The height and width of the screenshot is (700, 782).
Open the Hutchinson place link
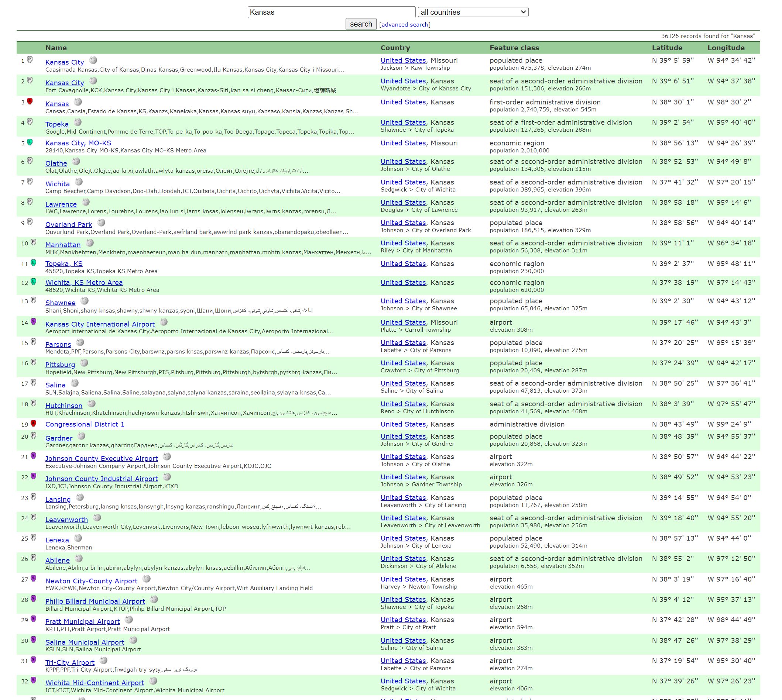tap(64, 406)
